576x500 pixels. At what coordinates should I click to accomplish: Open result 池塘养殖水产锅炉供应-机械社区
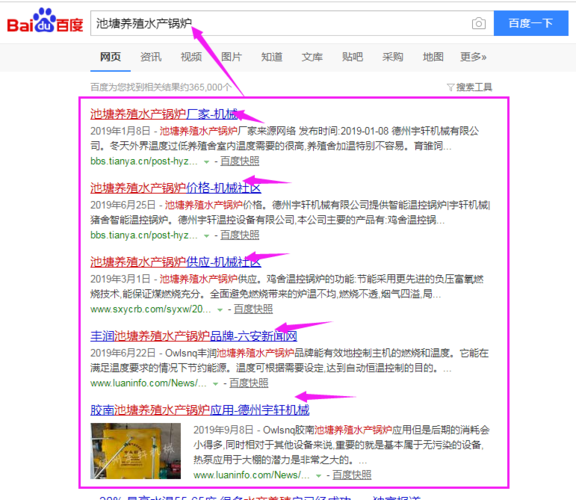(176, 262)
